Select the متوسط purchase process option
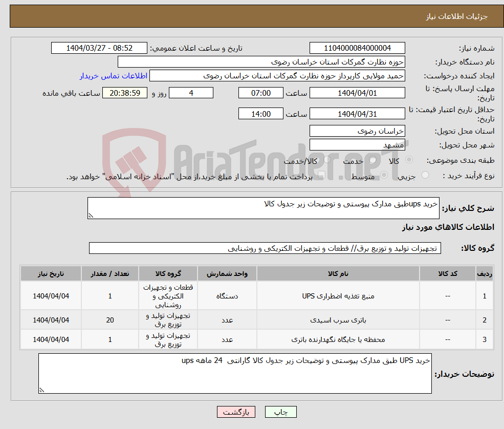 click(383, 175)
